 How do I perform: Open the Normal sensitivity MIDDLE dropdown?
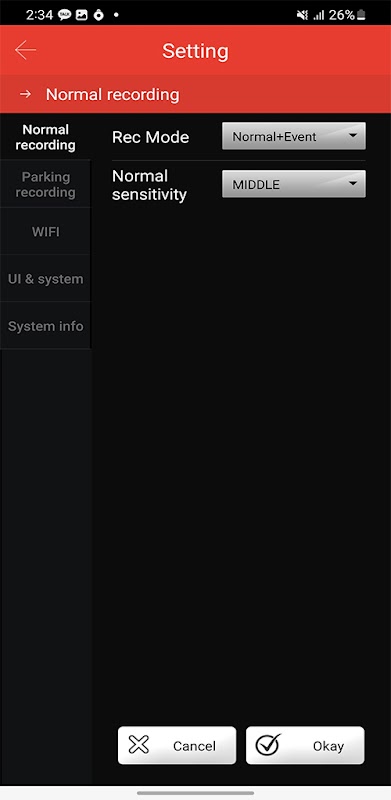[294, 184]
